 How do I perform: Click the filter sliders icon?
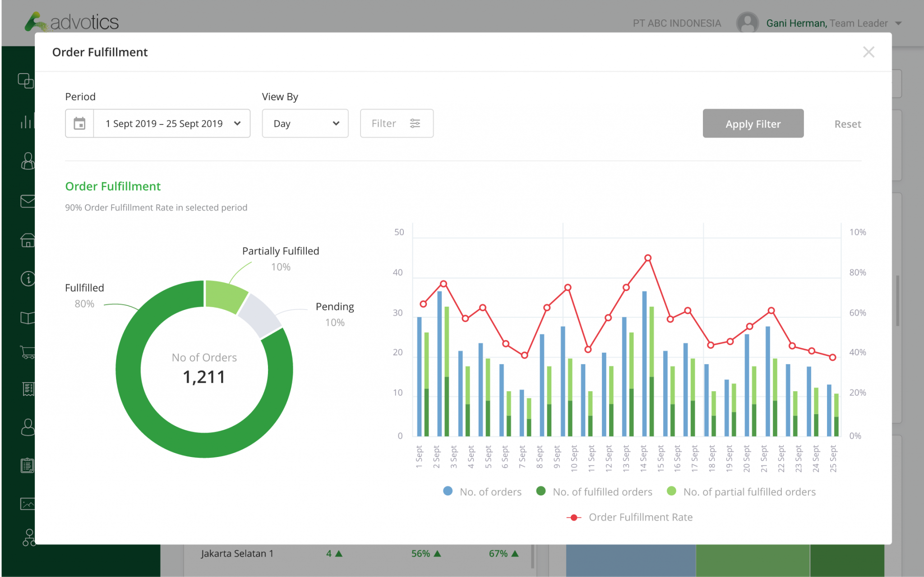(x=415, y=124)
